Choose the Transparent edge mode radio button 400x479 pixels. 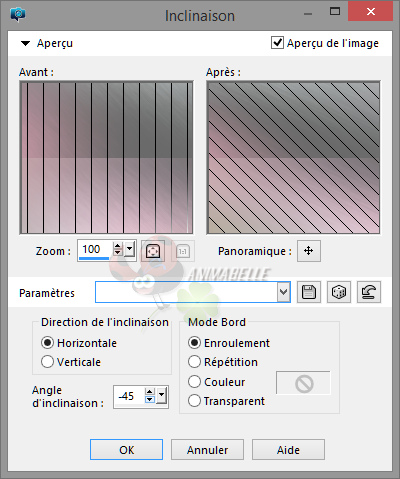[x=194, y=401]
